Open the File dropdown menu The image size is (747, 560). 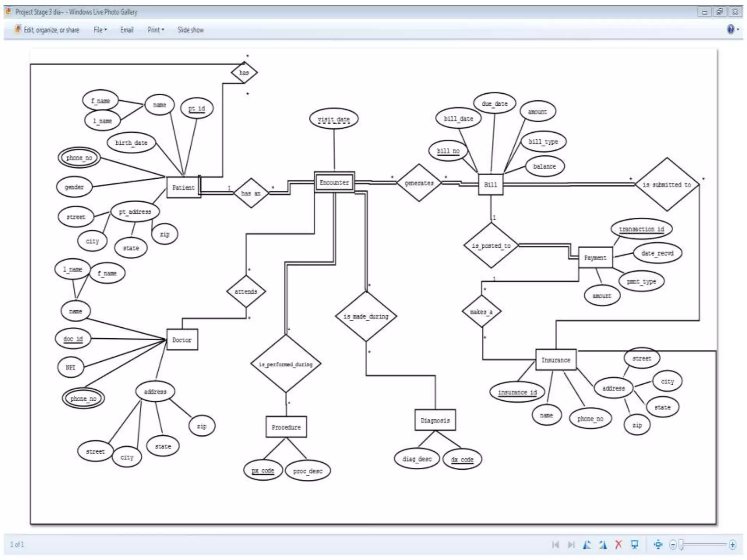pos(100,30)
